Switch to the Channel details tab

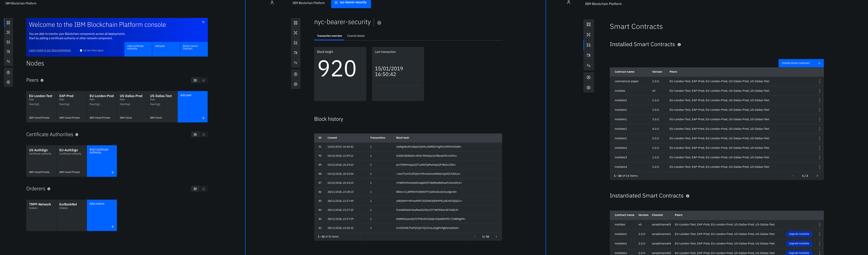[x=355, y=36]
